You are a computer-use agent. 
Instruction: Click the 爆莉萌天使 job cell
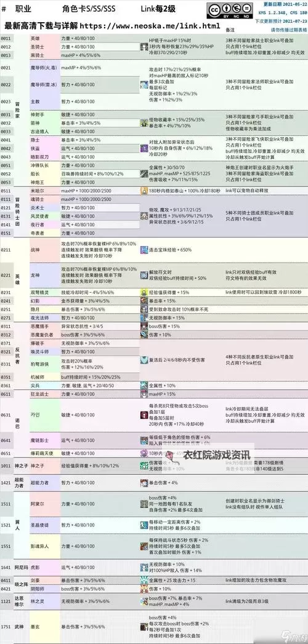(x=44, y=453)
